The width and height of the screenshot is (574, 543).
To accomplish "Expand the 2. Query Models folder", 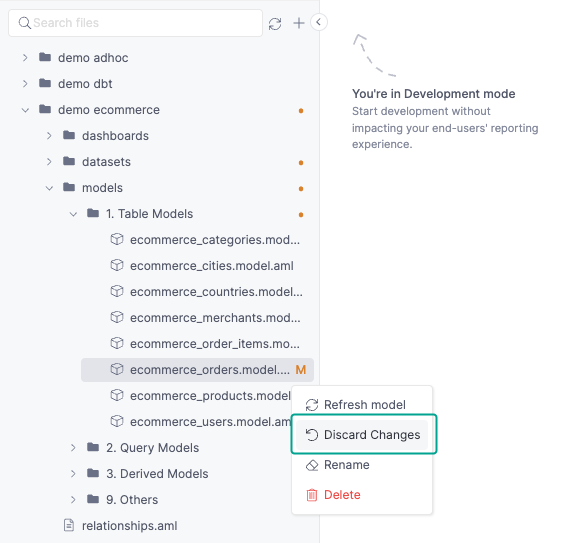I will pyautogui.click(x=73, y=448).
